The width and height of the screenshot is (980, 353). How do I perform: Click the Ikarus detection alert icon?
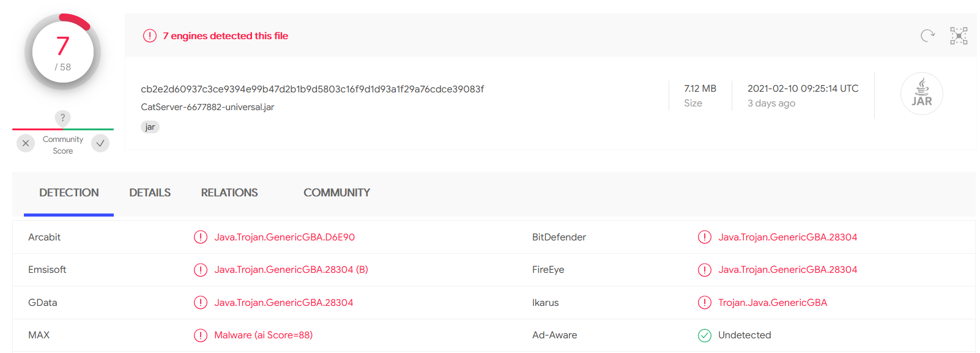[x=705, y=302]
